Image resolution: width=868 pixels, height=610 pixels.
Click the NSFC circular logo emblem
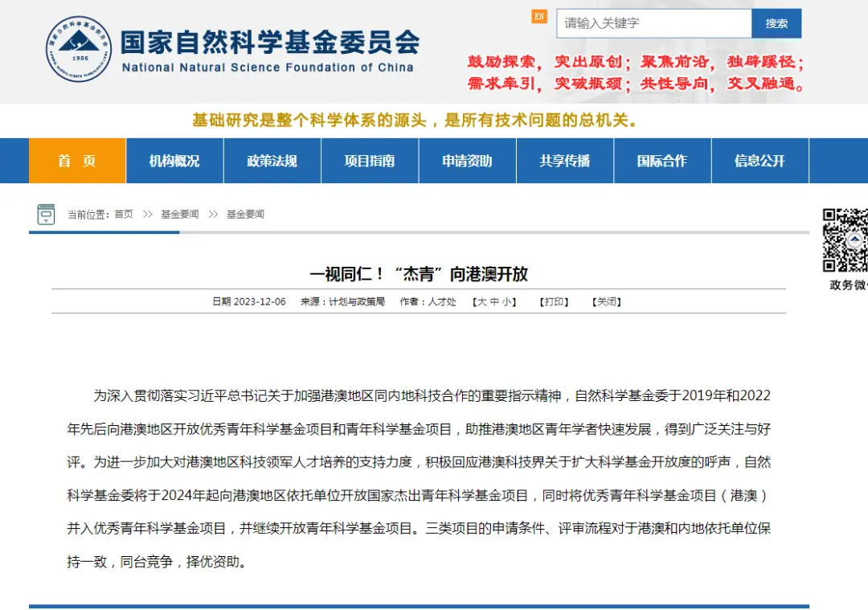click(79, 49)
